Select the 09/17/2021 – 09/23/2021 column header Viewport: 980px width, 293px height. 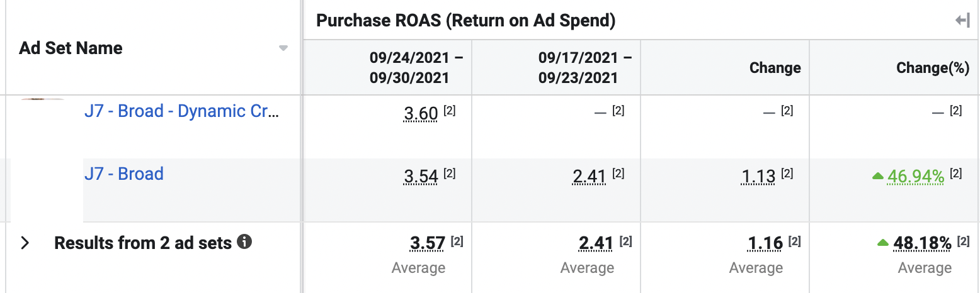pos(585,68)
